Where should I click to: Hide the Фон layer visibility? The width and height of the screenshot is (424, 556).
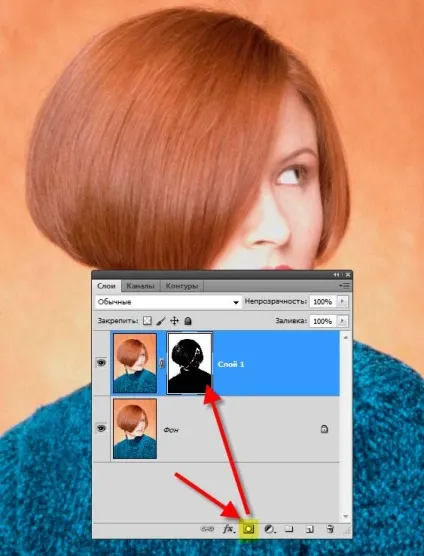(x=101, y=429)
